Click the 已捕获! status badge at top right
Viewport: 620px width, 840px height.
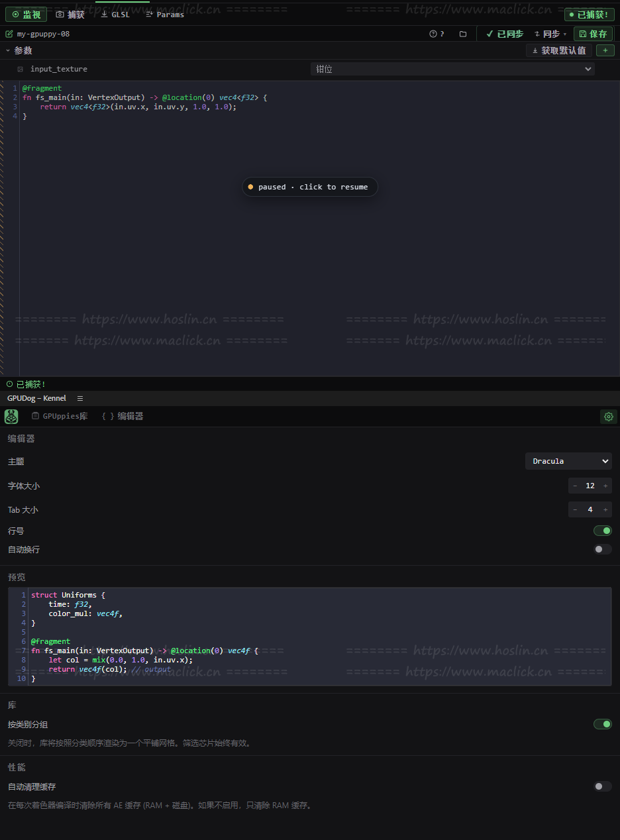pos(589,15)
